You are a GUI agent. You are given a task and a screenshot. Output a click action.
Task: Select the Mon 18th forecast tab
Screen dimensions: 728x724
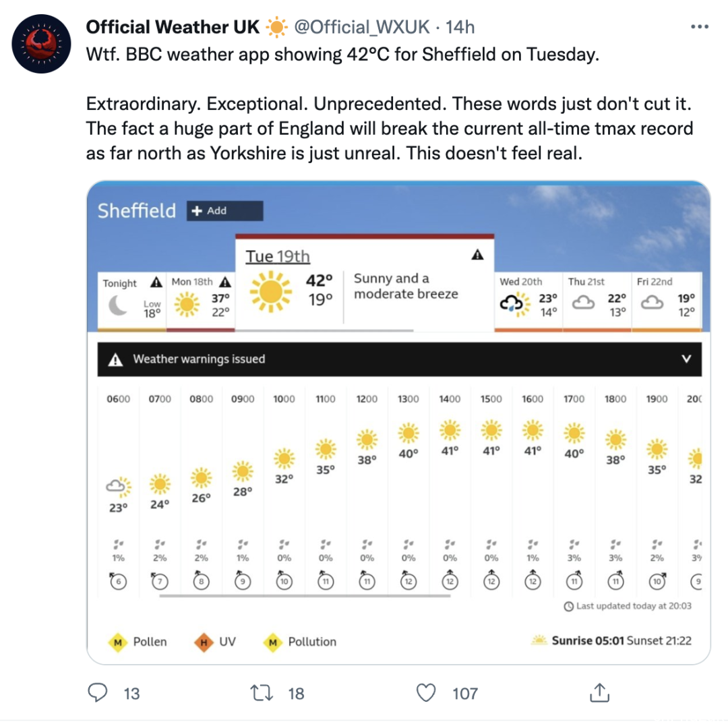201,301
